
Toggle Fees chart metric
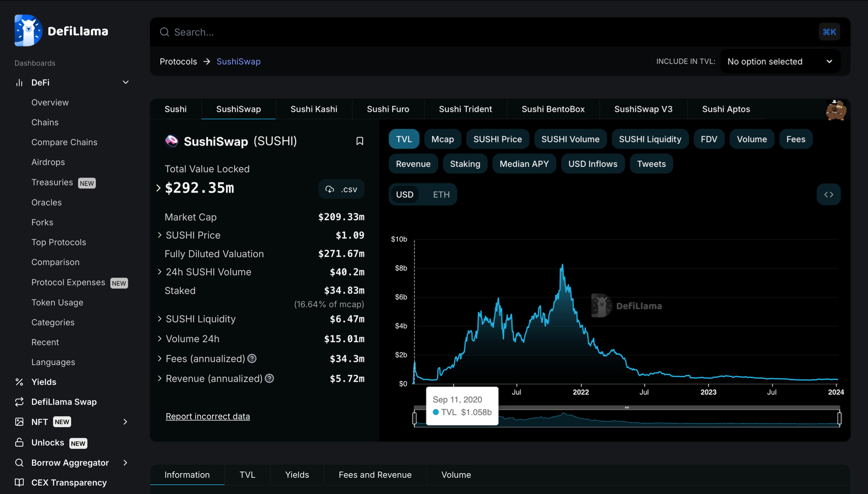pos(796,139)
